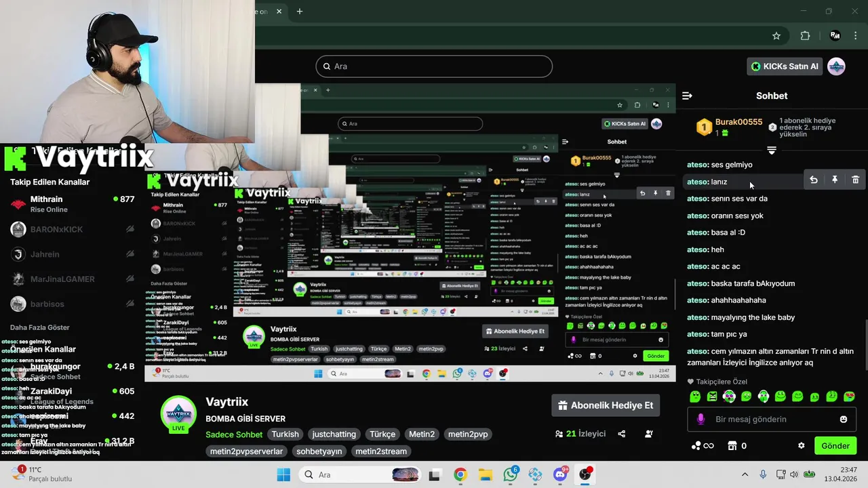
Task: Open the shop icon showing 0
Action: pos(737,446)
